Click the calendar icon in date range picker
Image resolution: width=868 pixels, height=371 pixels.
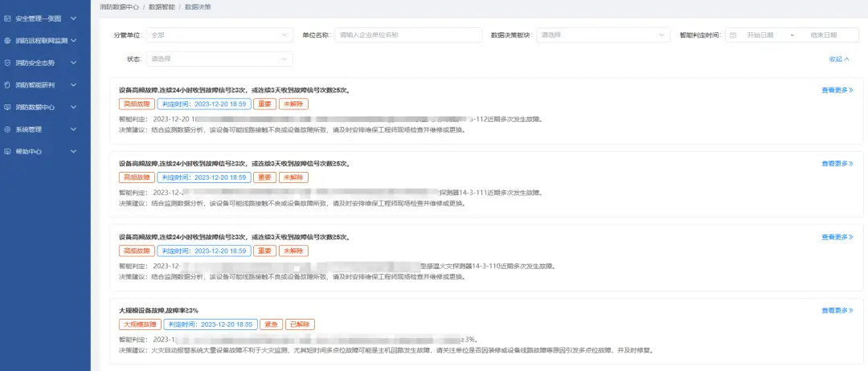[x=733, y=35]
